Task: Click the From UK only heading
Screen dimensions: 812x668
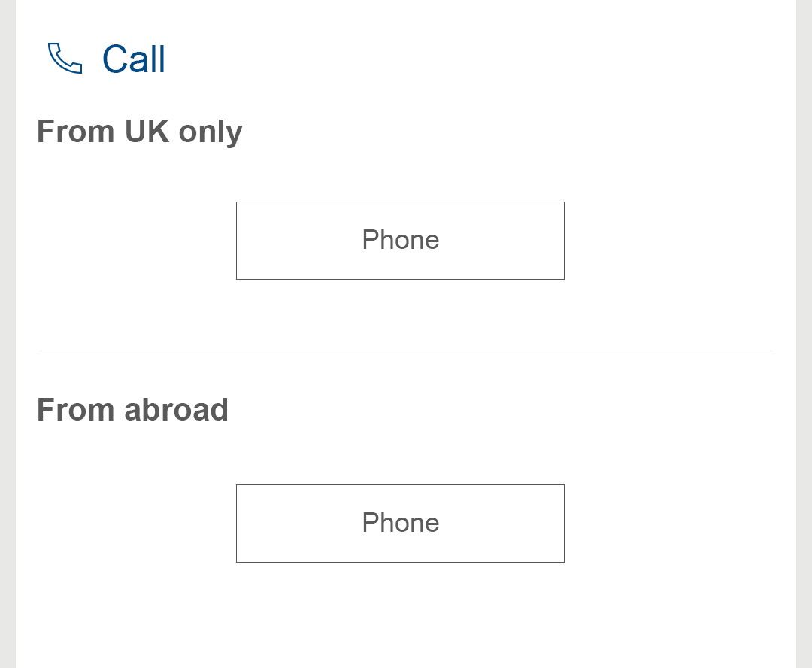Action: 139,132
